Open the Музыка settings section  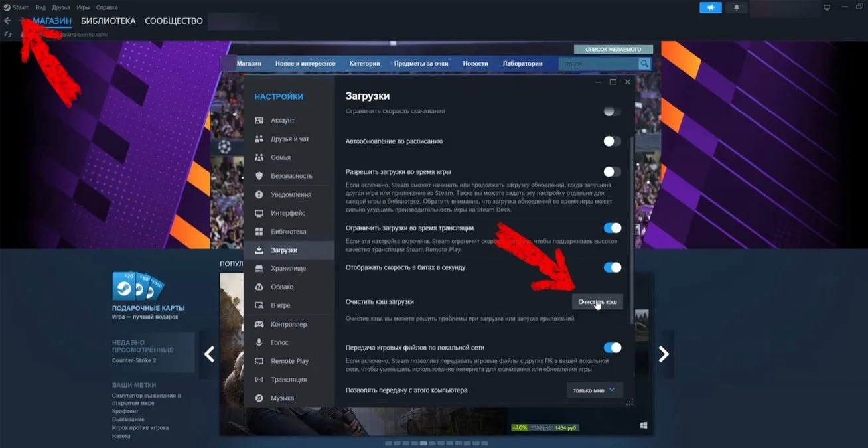[289, 398]
